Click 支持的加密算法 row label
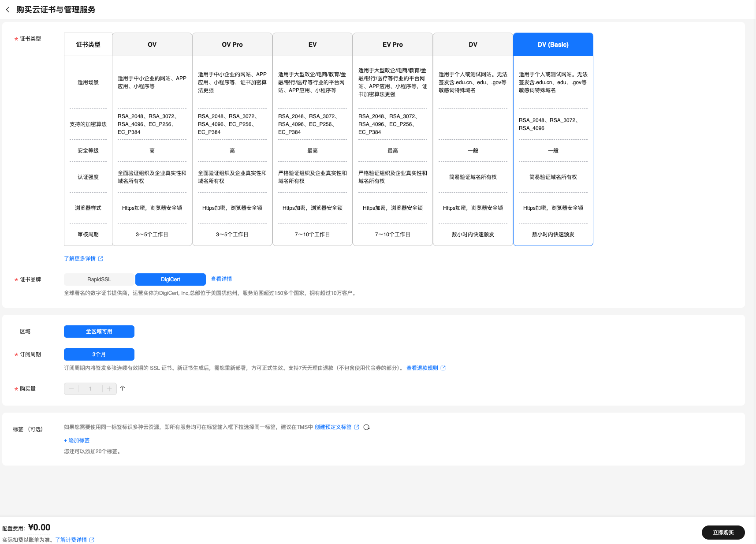The width and height of the screenshot is (756, 544). pos(88,124)
